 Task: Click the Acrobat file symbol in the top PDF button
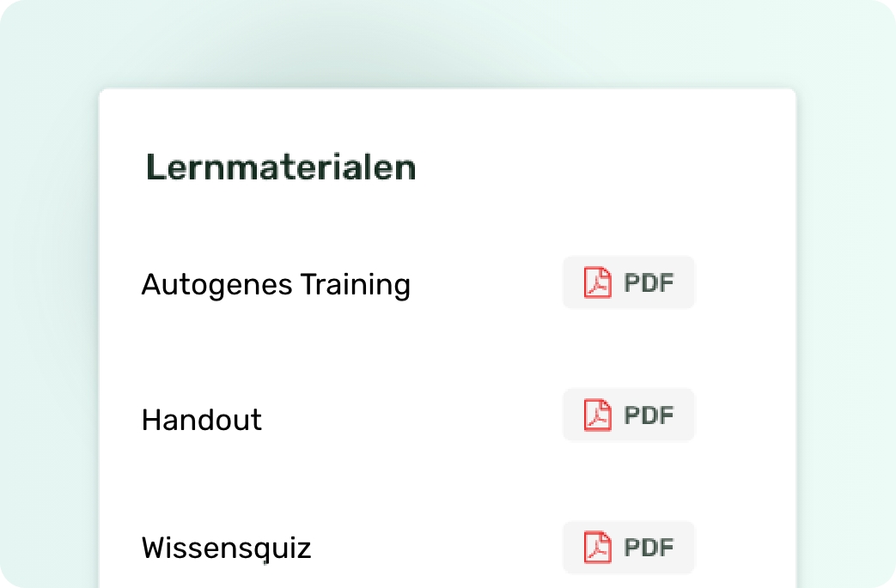(x=597, y=282)
